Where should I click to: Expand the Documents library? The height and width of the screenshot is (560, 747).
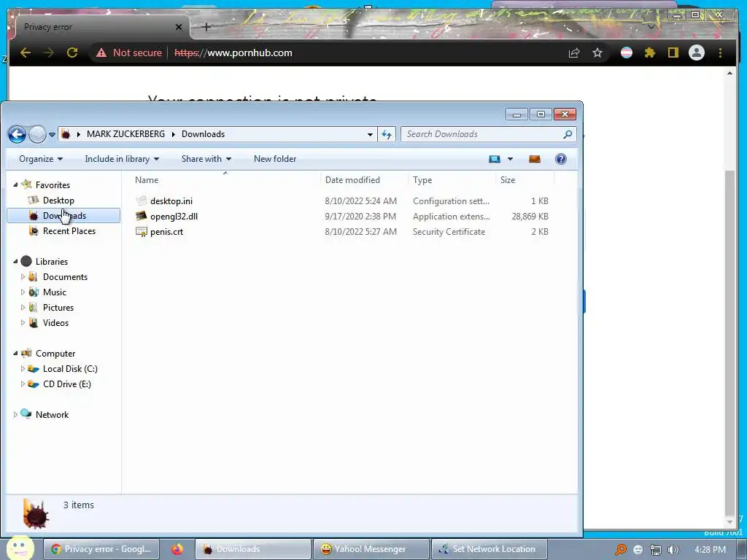click(23, 276)
